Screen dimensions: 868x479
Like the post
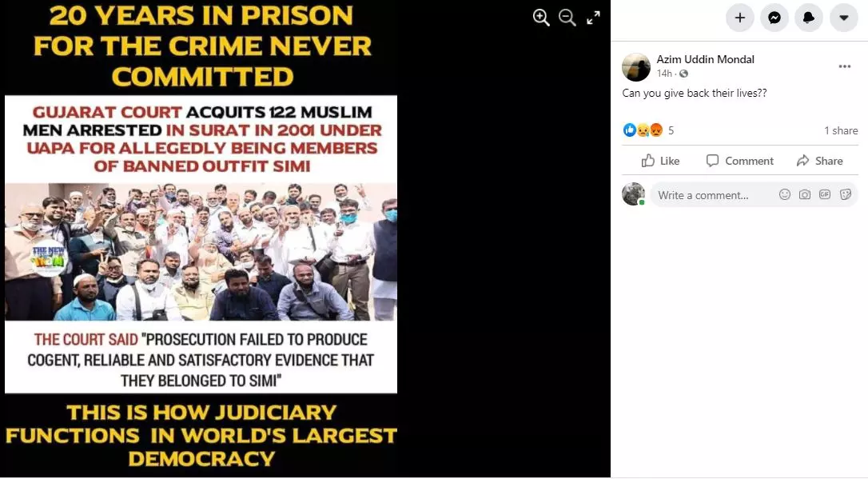[x=660, y=161]
